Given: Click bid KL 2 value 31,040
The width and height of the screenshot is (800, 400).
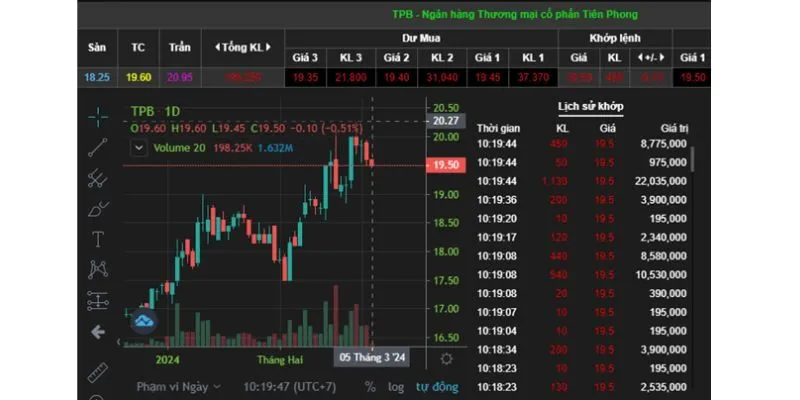Looking at the screenshot, I should 442,78.
